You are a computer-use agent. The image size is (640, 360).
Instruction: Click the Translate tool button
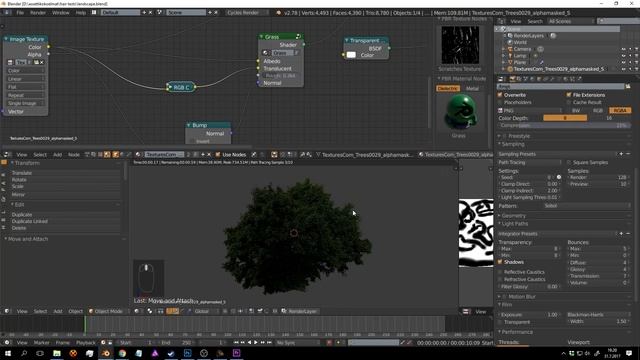point(65,173)
